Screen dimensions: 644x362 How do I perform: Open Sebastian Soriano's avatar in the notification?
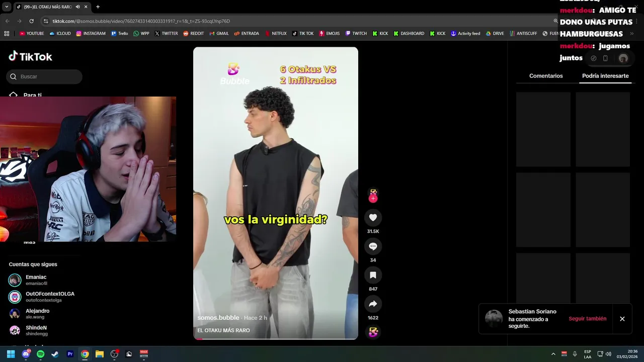pos(494,318)
